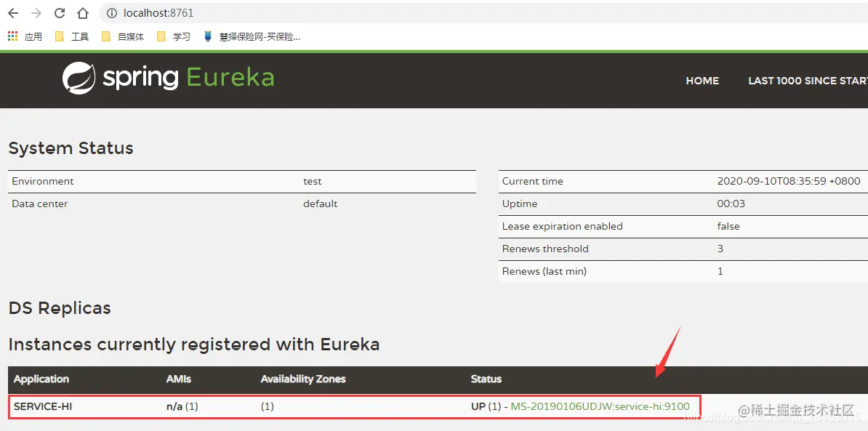
Task: Select the environment value test
Action: click(x=312, y=182)
